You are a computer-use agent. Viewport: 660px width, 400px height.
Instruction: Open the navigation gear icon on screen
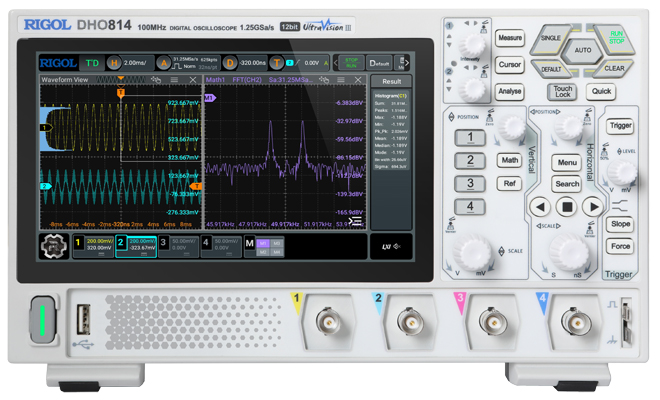tap(54, 246)
